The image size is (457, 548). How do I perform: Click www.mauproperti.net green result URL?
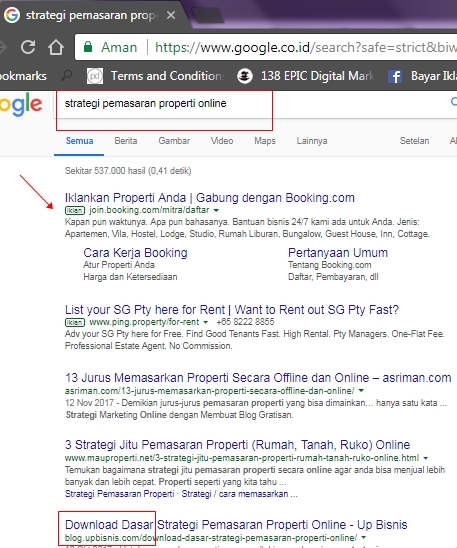click(x=242, y=458)
